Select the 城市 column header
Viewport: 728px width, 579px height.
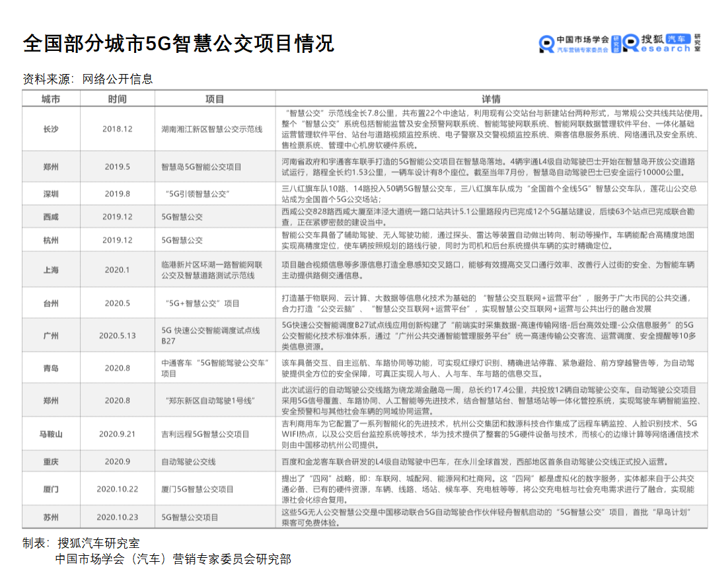coord(51,99)
